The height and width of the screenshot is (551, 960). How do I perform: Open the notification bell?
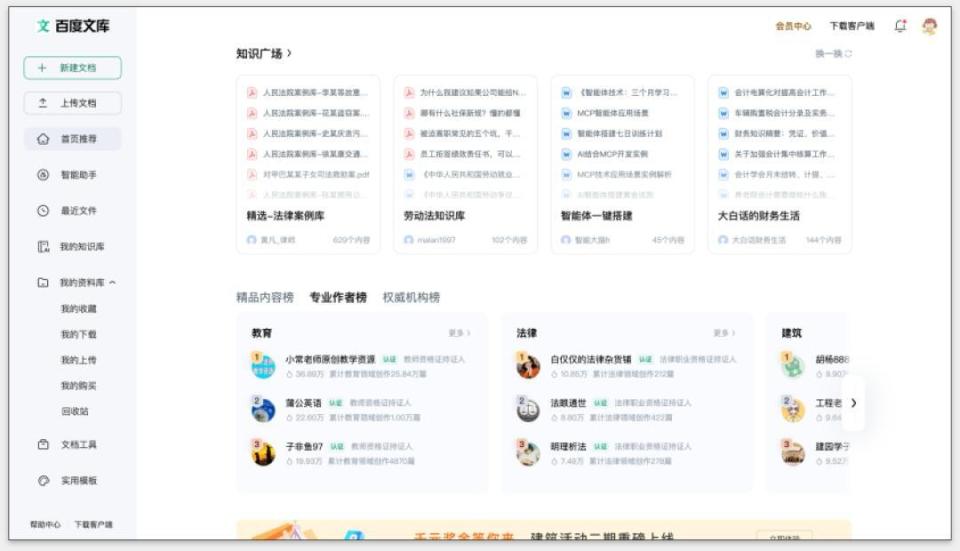coord(900,26)
